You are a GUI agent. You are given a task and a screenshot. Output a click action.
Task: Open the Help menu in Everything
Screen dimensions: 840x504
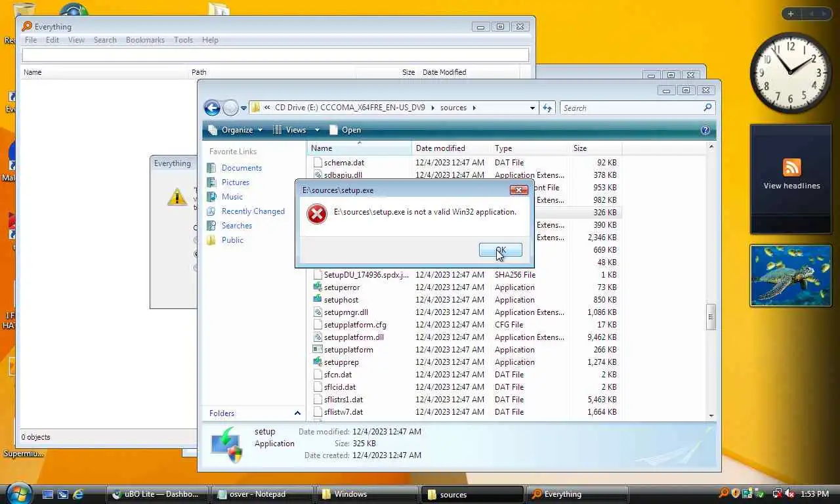[x=210, y=40]
